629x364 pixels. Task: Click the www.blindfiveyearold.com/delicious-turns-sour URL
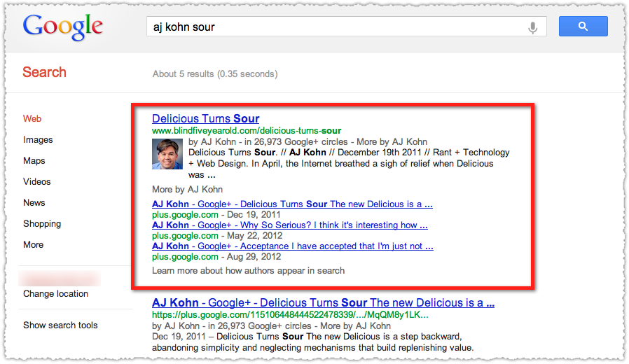point(247,131)
